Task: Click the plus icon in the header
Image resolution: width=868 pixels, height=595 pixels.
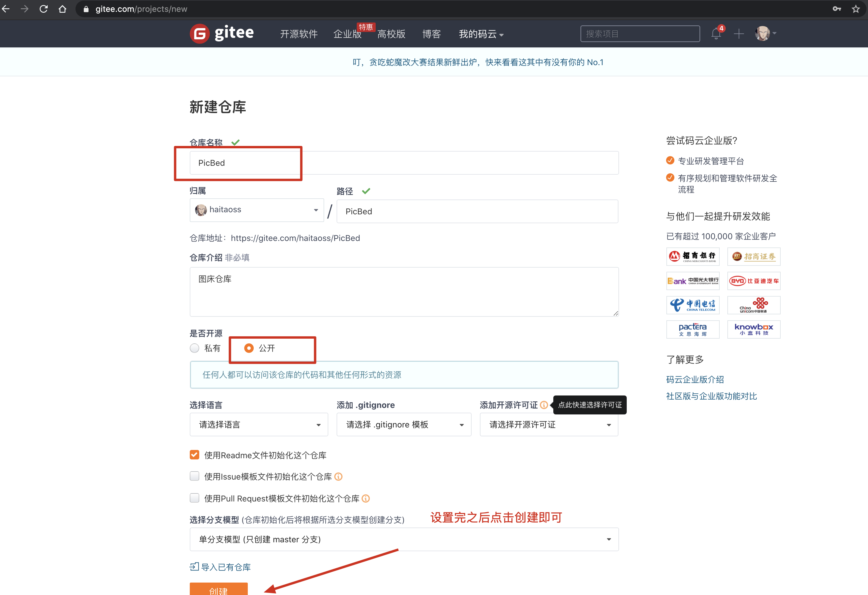Action: (x=738, y=34)
